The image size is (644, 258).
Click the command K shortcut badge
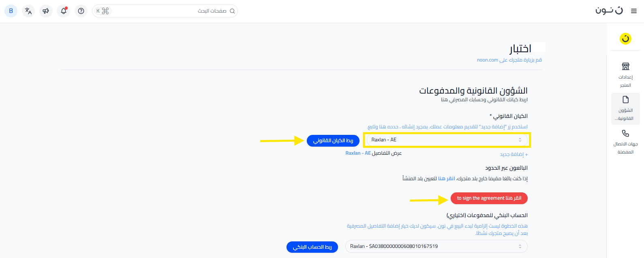103,11
